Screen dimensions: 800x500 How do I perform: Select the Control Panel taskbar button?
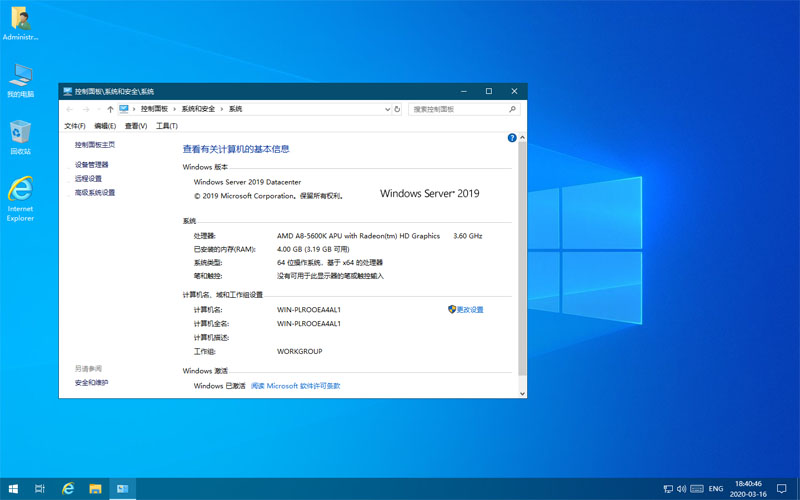[x=122, y=489]
